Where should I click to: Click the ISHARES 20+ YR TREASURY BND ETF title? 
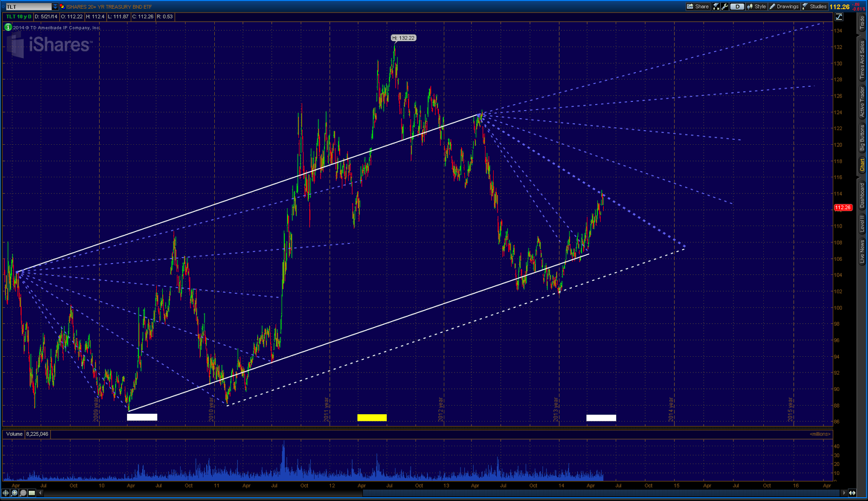coord(109,7)
